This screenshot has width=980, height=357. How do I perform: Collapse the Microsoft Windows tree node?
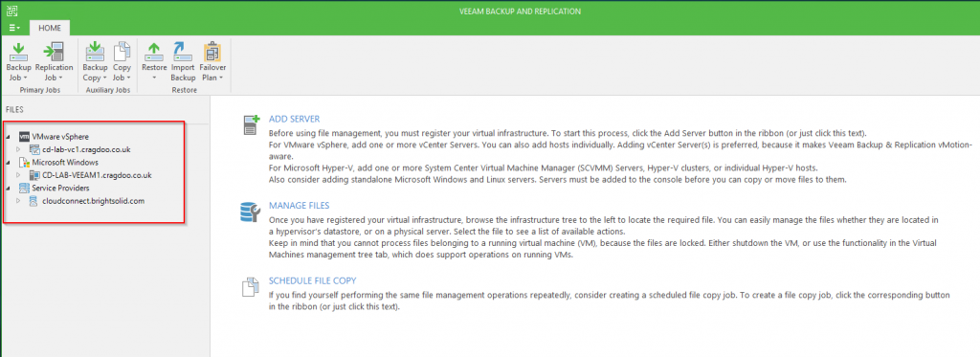8,163
